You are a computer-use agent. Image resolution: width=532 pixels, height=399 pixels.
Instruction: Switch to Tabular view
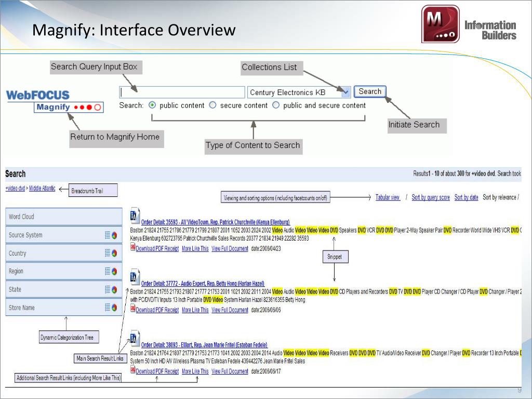coord(388,197)
